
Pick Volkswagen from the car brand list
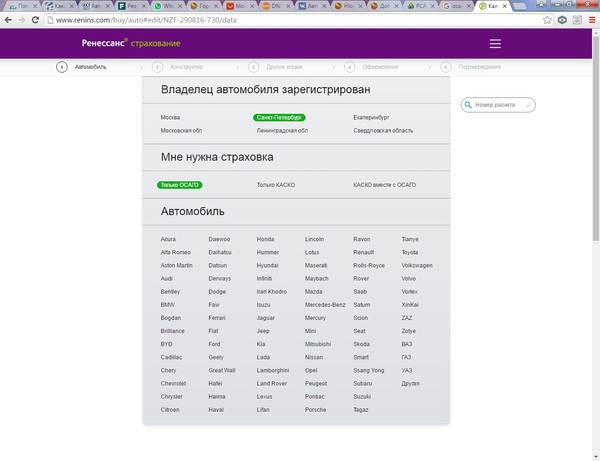417,265
